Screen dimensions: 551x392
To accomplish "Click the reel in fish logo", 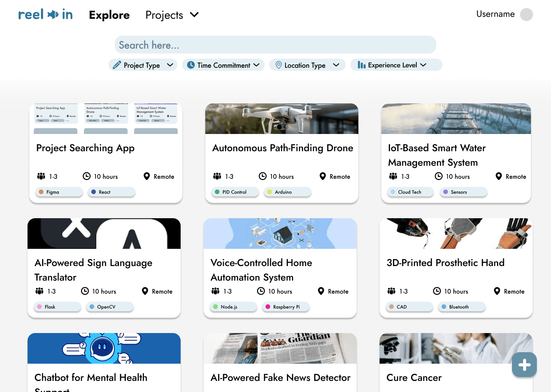I will (46, 15).
